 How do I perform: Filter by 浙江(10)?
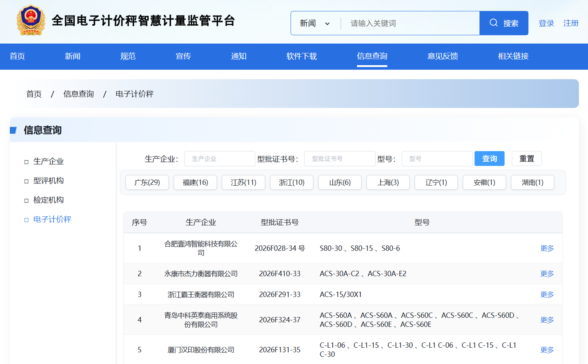292,182
